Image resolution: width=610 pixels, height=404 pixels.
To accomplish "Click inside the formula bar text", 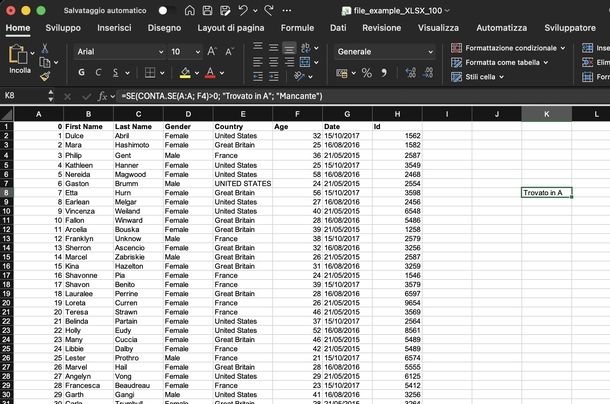I will (x=222, y=96).
